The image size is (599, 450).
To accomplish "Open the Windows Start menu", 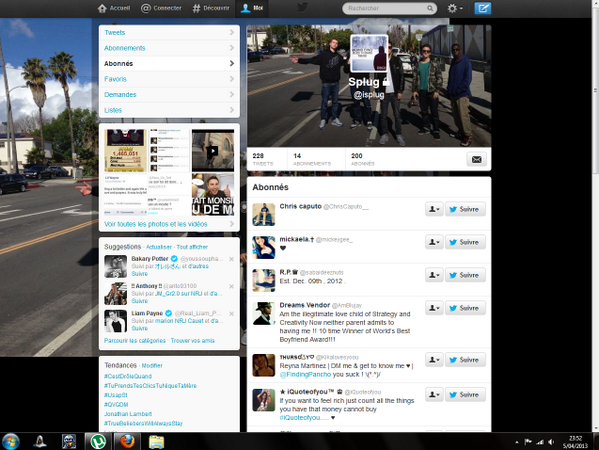I will (11, 441).
